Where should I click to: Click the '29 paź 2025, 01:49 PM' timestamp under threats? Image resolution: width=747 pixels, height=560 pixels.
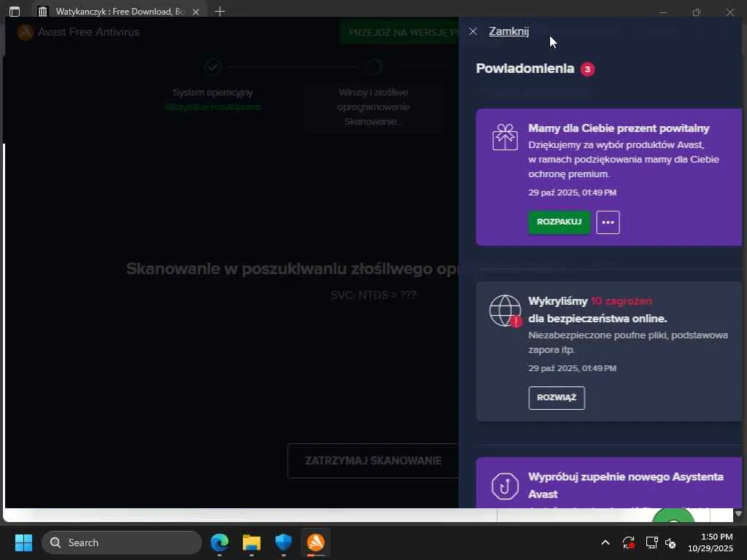[x=572, y=368]
